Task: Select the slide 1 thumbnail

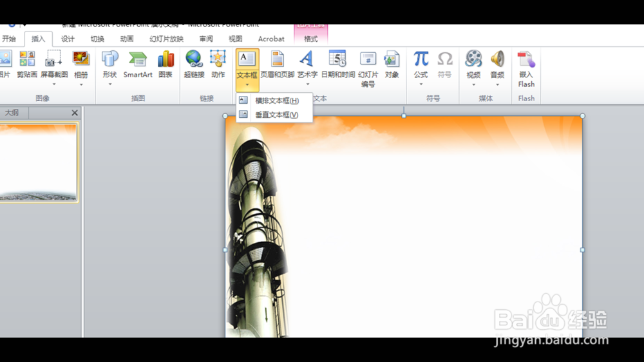Action: click(38, 163)
